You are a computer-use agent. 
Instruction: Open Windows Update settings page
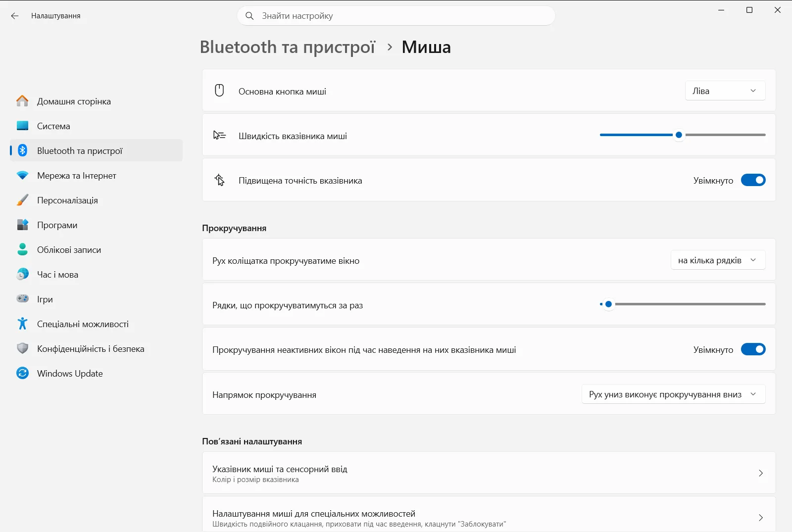click(97, 373)
